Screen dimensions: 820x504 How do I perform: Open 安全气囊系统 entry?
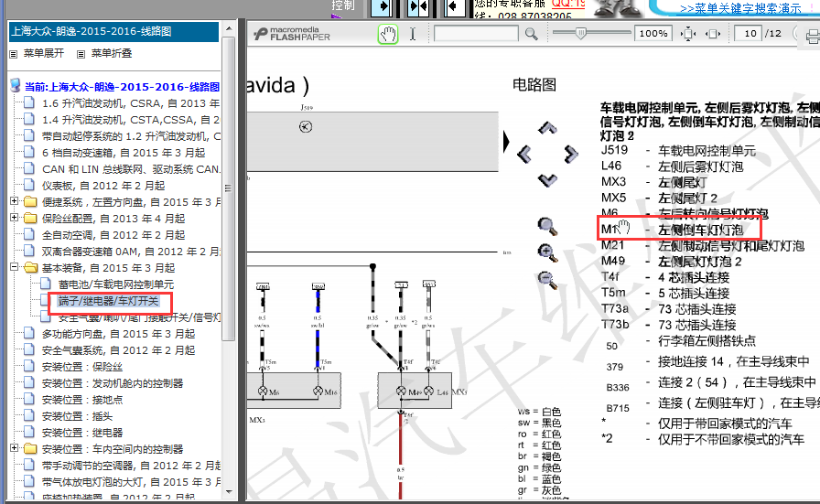(119, 350)
